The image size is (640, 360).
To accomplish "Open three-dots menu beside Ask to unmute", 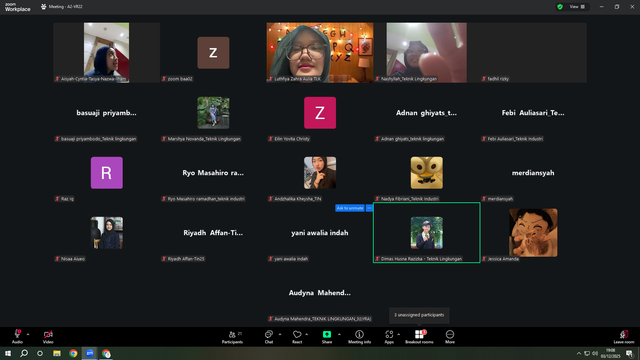I will 369,208.
